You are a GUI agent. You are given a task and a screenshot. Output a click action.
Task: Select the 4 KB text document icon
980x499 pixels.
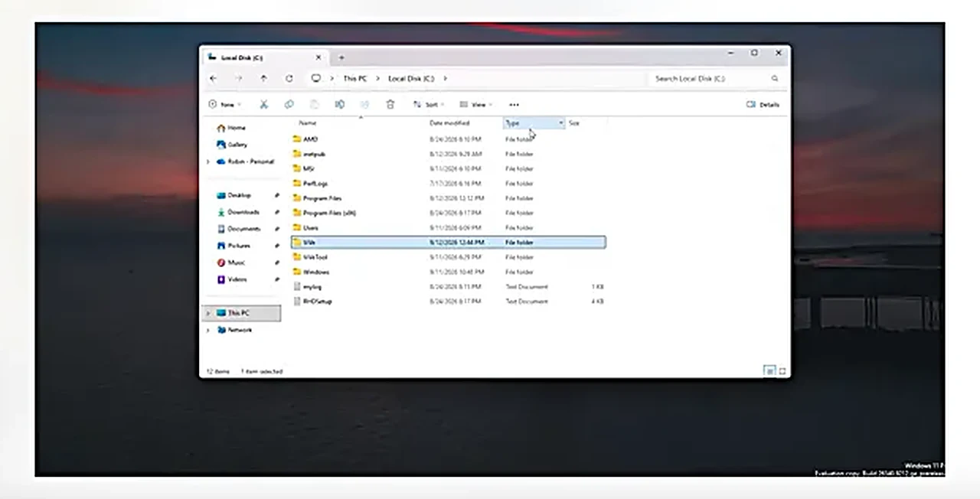(297, 302)
